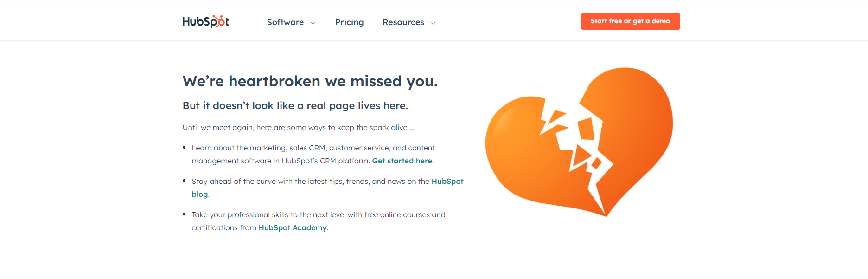Expand the Software dropdown chevron
This screenshot has width=868, height=279.
313,23
